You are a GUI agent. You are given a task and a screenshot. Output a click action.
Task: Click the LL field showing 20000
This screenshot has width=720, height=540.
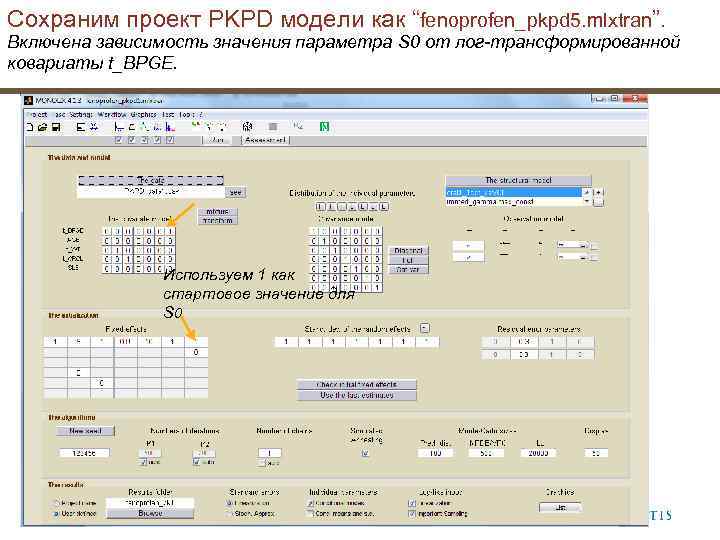[x=538, y=453]
